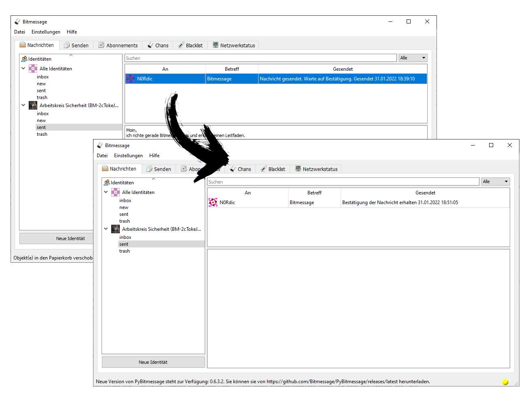The width and height of the screenshot is (532, 403).
Task: Click Alle Identitäten avatar in front window
Action: 116,192
